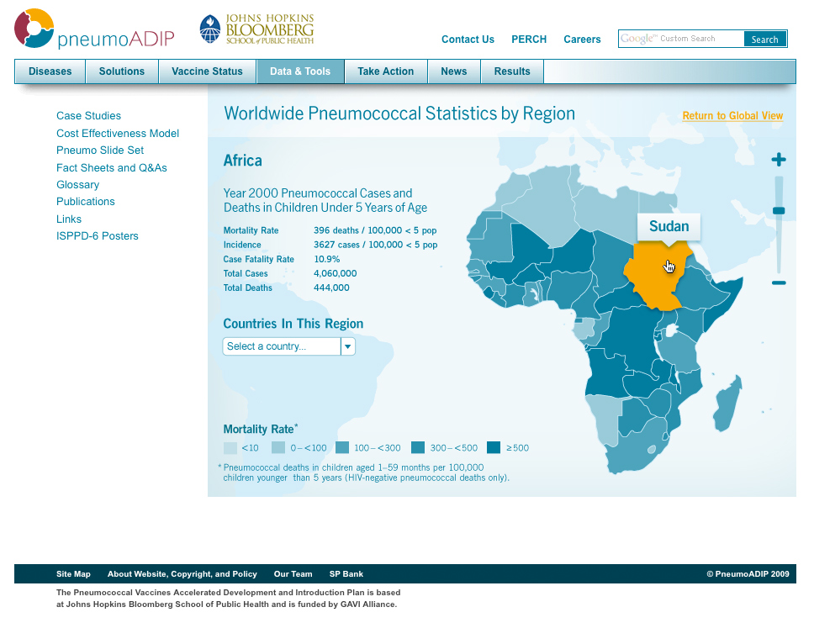Switch to the Vaccine Status tab

tap(207, 71)
